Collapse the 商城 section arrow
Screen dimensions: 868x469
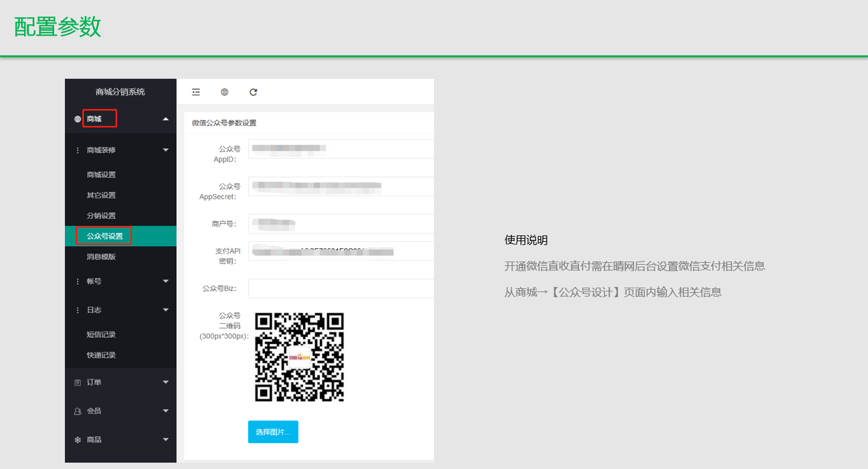click(166, 119)
